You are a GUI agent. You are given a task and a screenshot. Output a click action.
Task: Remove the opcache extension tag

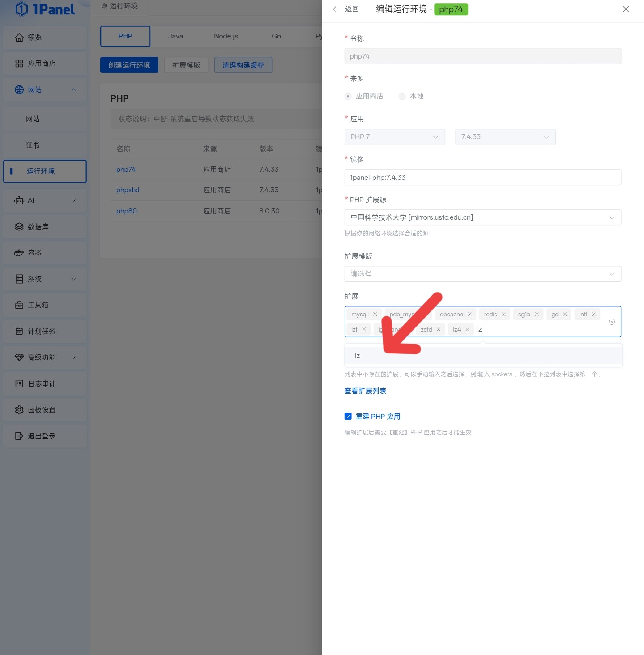pos(469,315)
